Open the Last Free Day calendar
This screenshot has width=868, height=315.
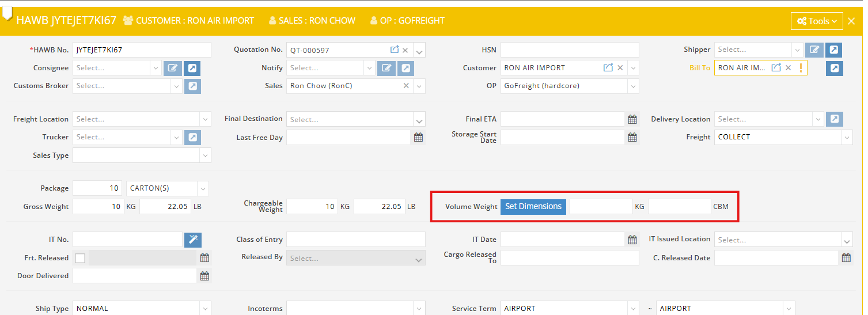419,137
